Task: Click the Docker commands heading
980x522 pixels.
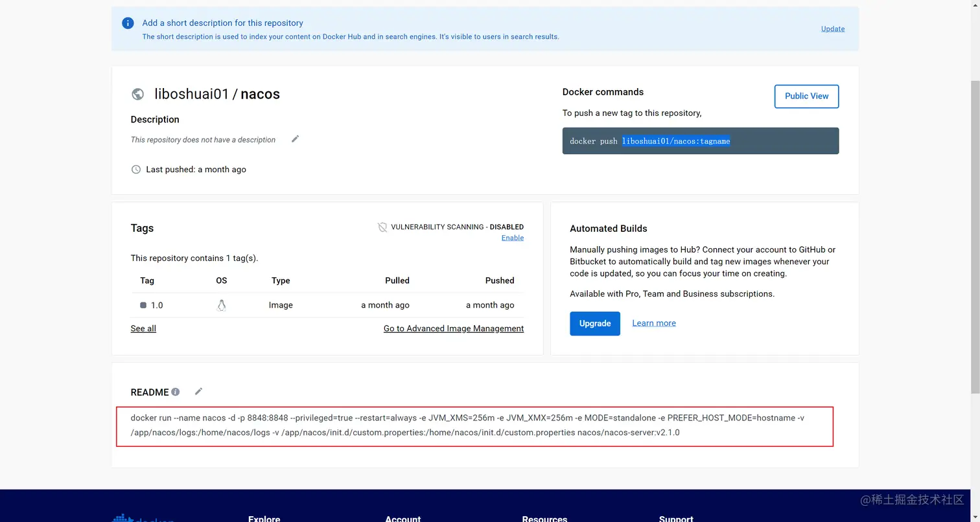Action: point(603,92)
